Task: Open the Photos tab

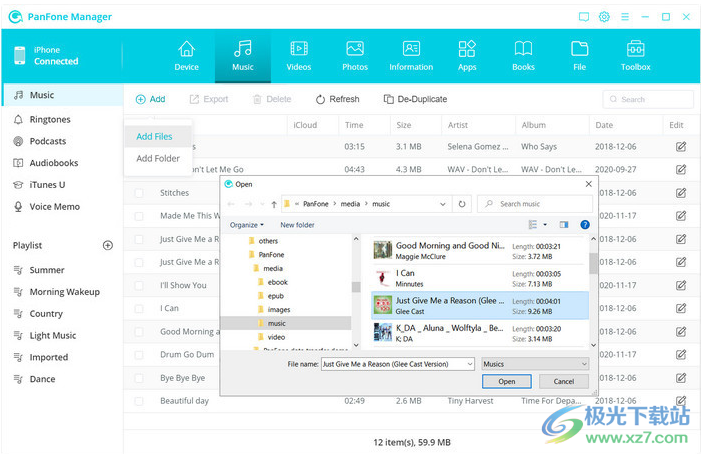Action: click(355, 56)
